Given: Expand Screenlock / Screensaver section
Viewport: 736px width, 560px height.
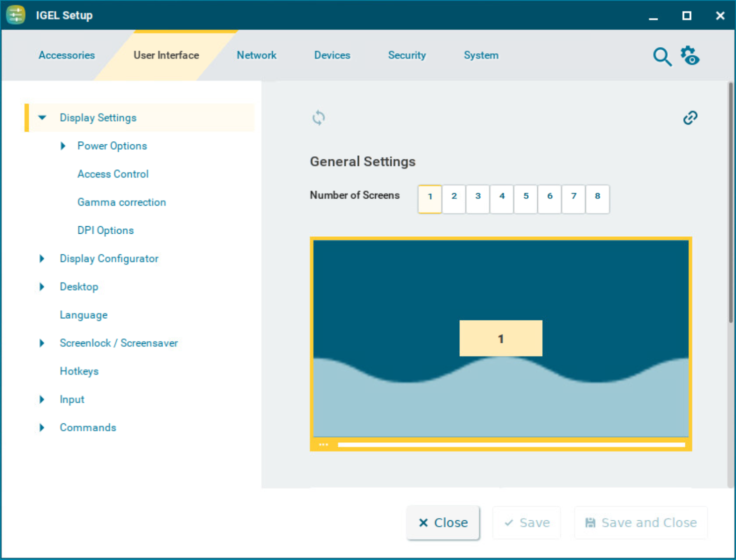Looking at the screenshot, I should pyautogui.click(x=42, y=343).
